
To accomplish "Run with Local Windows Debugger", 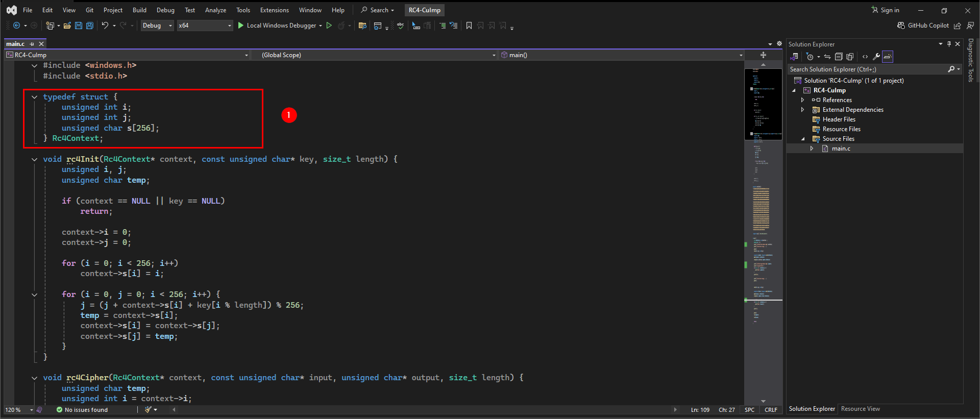I will 277,26.
